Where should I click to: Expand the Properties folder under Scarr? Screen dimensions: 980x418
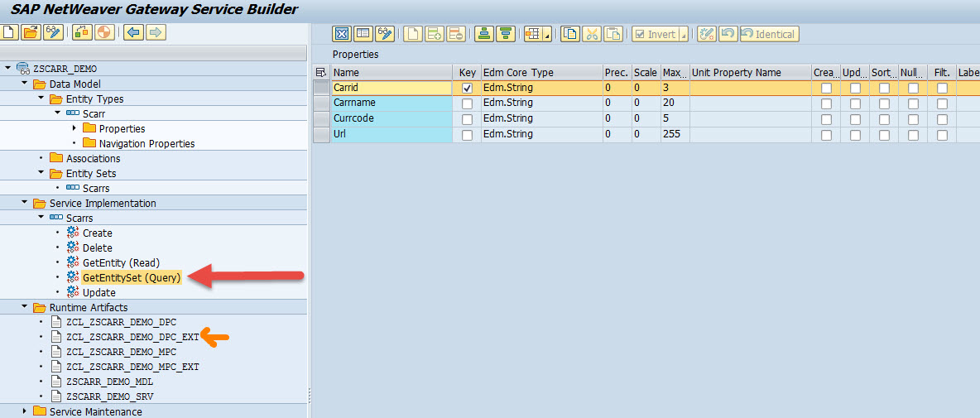pyautogui.click(x=74, y=128)
